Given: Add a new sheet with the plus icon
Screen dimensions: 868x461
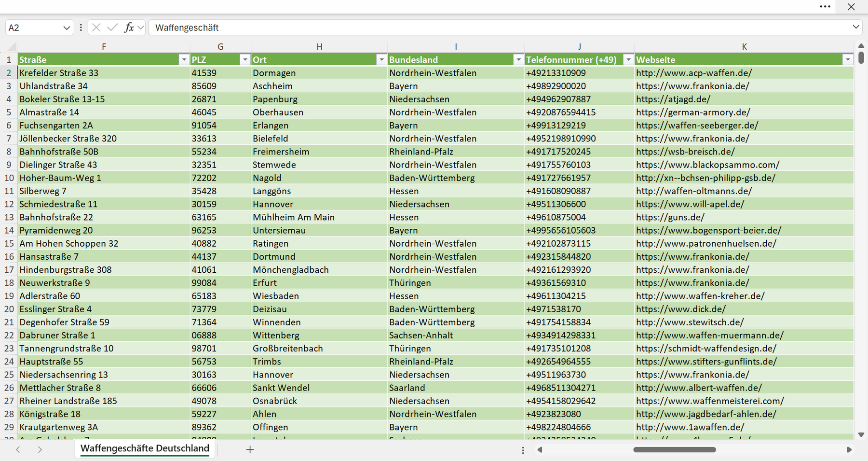Looking at the screenshot, I should tap(250, 449).
